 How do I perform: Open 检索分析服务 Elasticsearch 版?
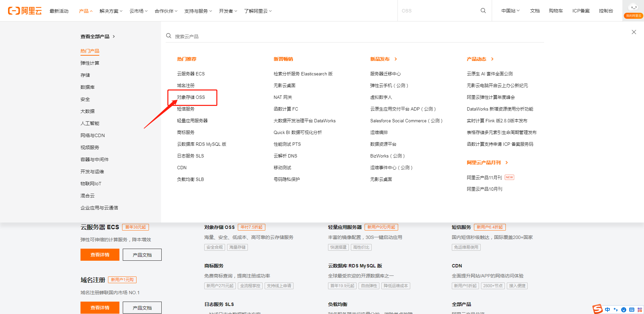coord(303,74)
